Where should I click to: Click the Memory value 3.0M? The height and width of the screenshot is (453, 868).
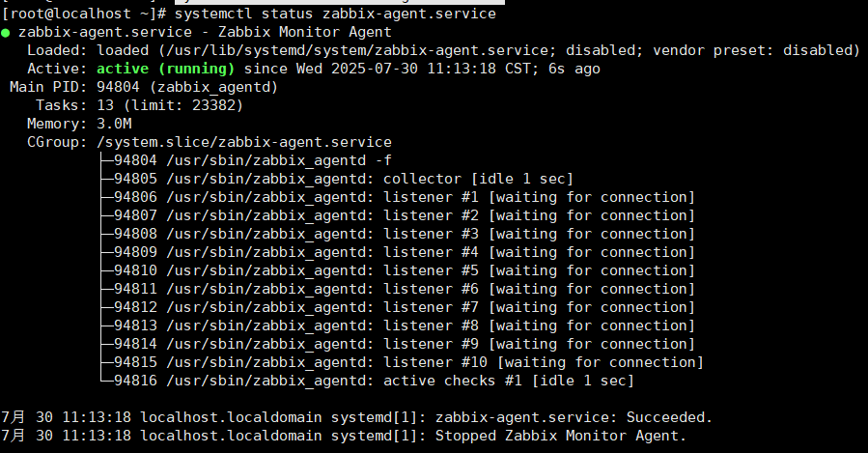(114, 124)
